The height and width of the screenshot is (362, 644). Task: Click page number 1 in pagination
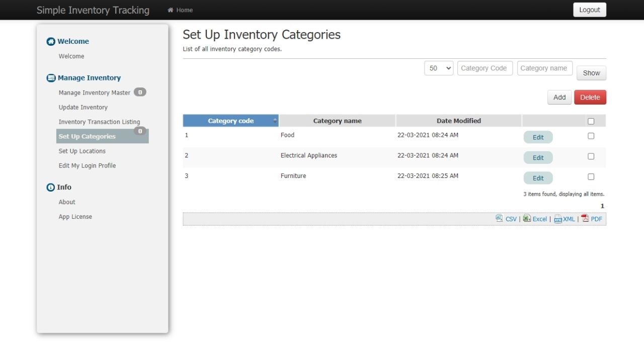[x=602, y=206]
